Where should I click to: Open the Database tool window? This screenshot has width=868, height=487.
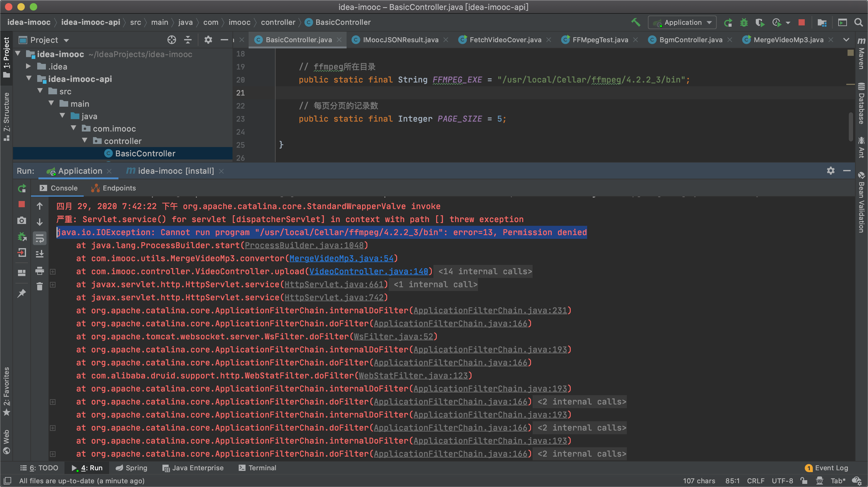[x=861, y=103]
